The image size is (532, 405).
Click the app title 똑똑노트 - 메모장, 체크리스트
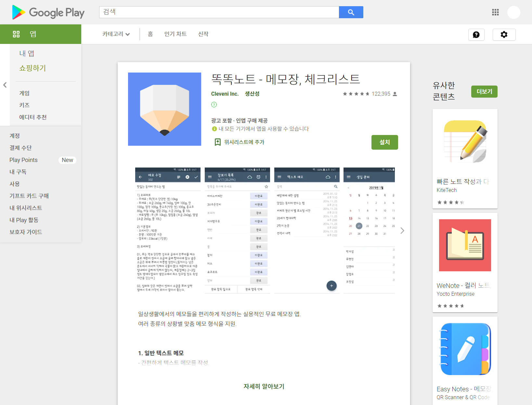[x=286, y=79]
